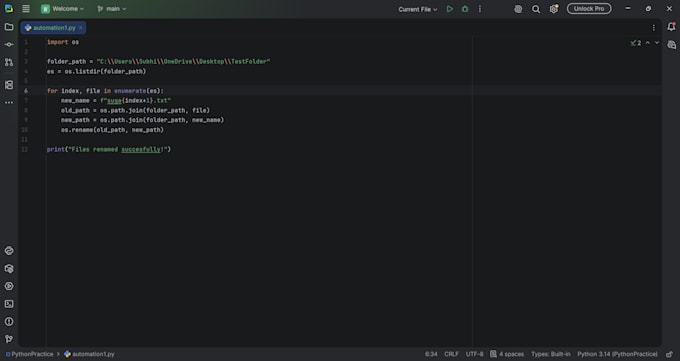The height and width of the screenshot is (361, 680).
Task: Open the AI Assistant swirl icon
Action: click(518, 9)
